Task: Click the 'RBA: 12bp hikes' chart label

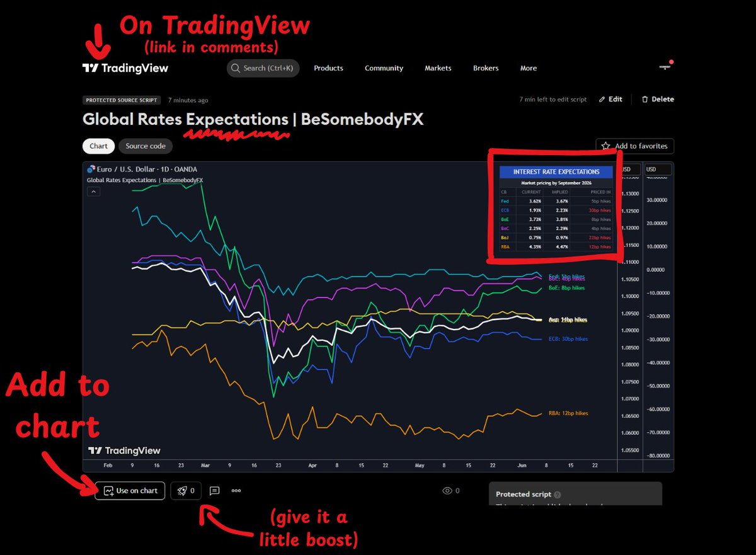Action: pos(568,413)
